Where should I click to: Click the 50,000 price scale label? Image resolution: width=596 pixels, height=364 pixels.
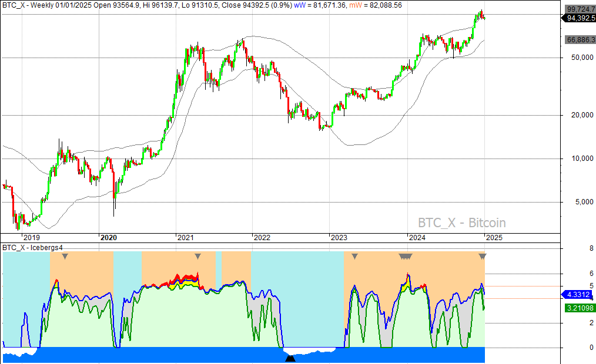pos(582,58)
